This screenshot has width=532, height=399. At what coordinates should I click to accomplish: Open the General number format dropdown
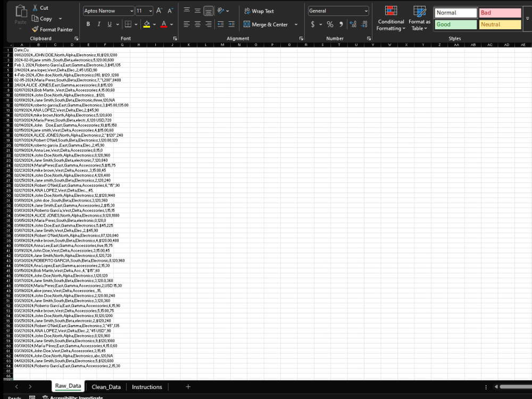tap(366, 11)
